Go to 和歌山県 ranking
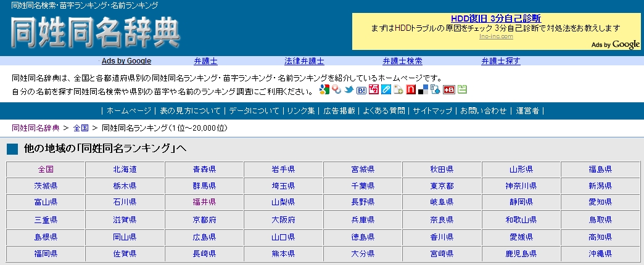644x265 pixels. pyautogui.click(x=521, y=220)
